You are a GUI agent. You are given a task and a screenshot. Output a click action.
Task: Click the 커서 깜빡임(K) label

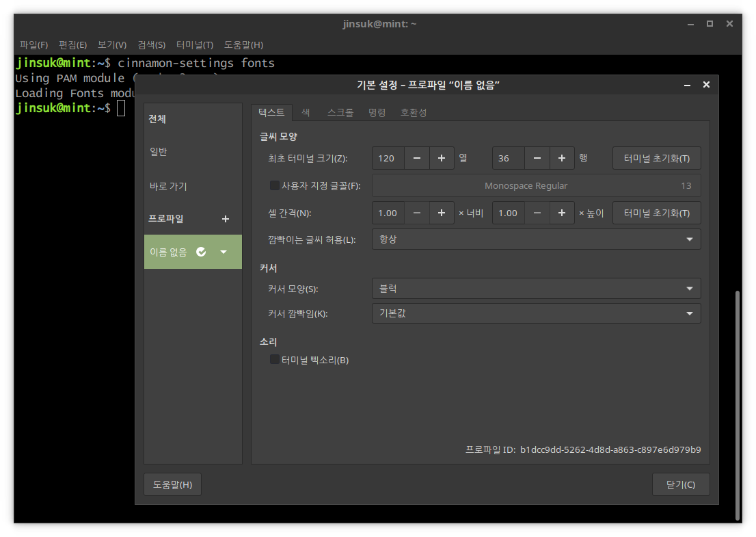297,313
